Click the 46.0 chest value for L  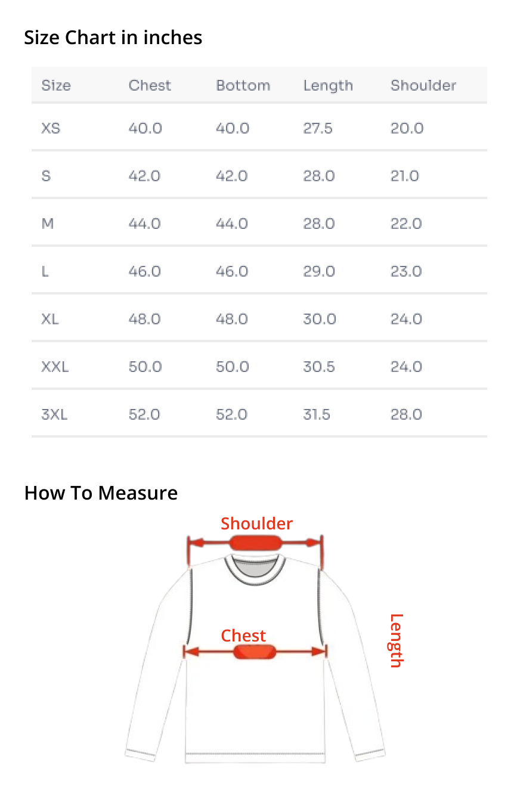(x=145, y=271)
